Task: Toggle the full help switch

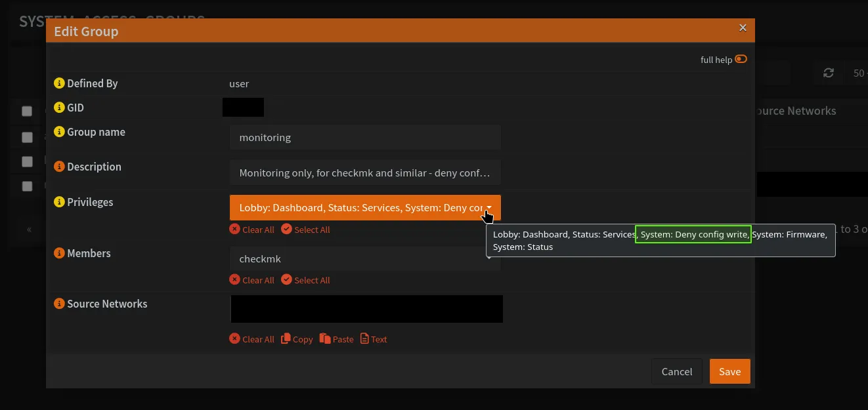Action: [741, 59]
